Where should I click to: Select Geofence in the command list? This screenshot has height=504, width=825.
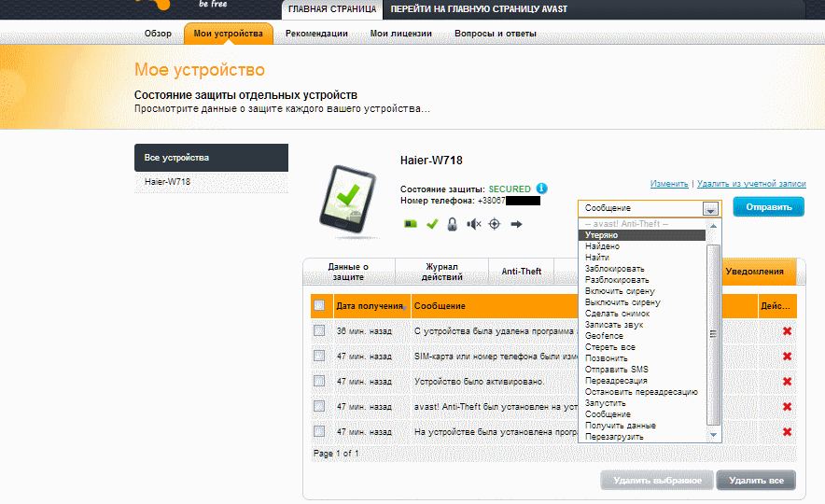642,336
